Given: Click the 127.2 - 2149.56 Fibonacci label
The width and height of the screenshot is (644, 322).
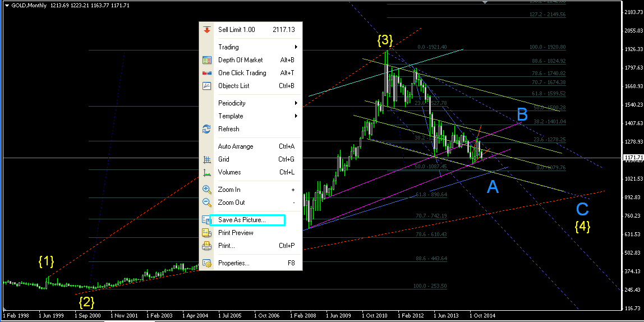Looking at the screenshot, I should point(548,15).
